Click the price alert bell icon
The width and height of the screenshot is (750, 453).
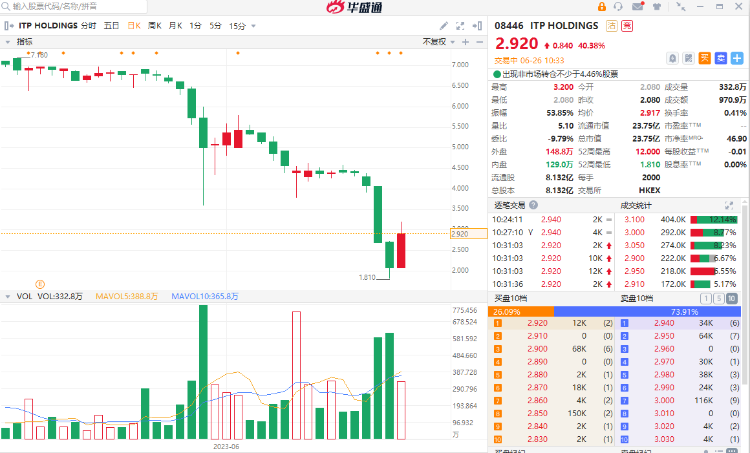pyautogui.click(x=673, y=58)
